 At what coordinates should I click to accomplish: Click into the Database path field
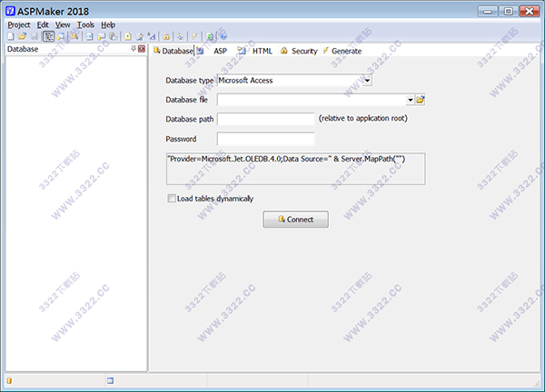click(266, 119)
